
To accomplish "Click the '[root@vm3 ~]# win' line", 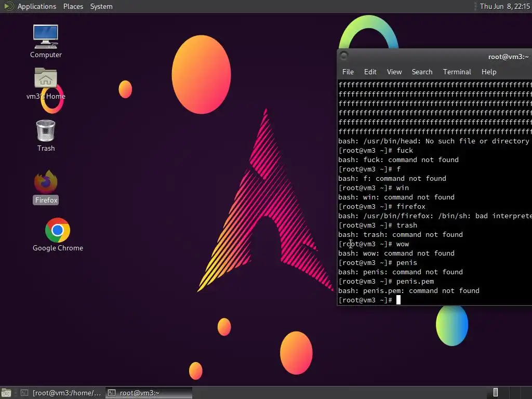I will pos(374,188).
